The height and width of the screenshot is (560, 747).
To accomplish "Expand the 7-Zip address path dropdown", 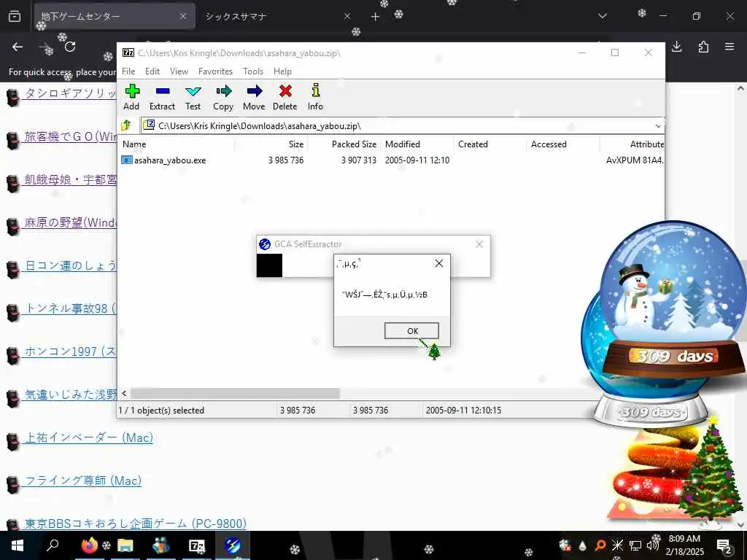I will pyautogui.click(x=658, y=126).
